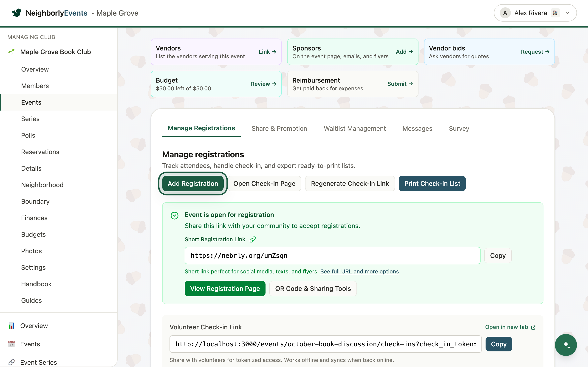Open volunteer check-in link in new tab
Image resolution: width=588 pixels, height=367 pixels.
pos(510,327)
